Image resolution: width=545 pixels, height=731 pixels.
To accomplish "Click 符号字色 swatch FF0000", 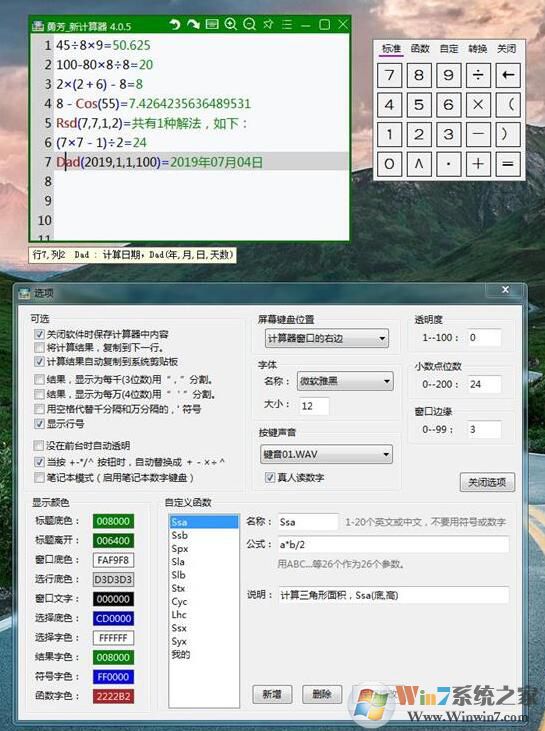I will 113,677.
